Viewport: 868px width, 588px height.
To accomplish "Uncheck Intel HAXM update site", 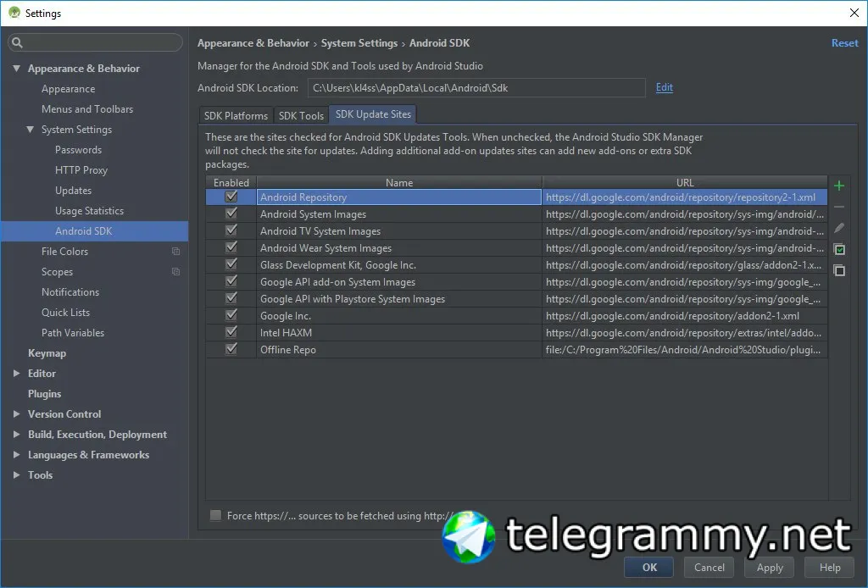I will [231, 332].
